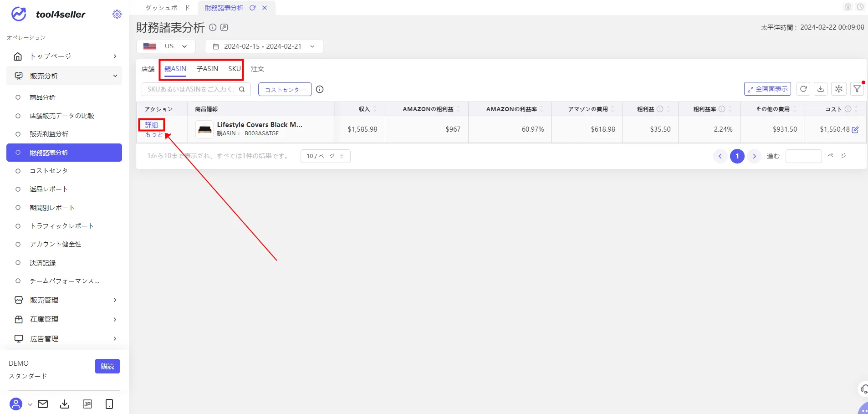
Task: Select page 1 in pagination
Action: coord(737,156)
